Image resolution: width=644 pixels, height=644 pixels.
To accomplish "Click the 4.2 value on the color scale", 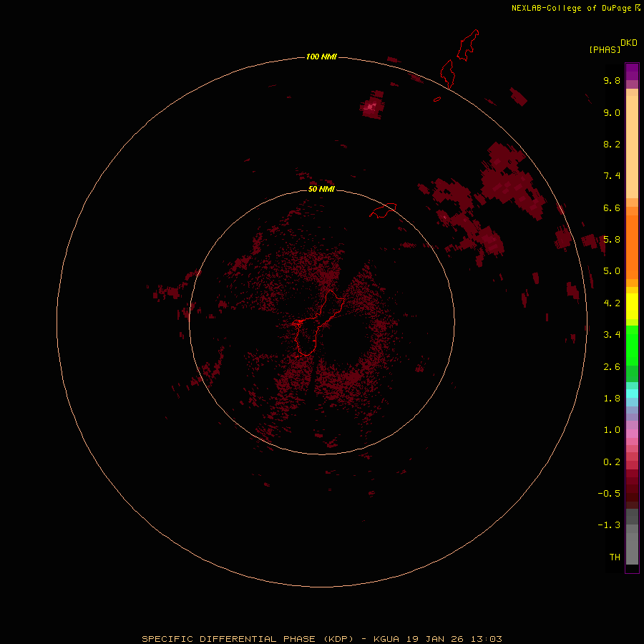I will [612, 303].
